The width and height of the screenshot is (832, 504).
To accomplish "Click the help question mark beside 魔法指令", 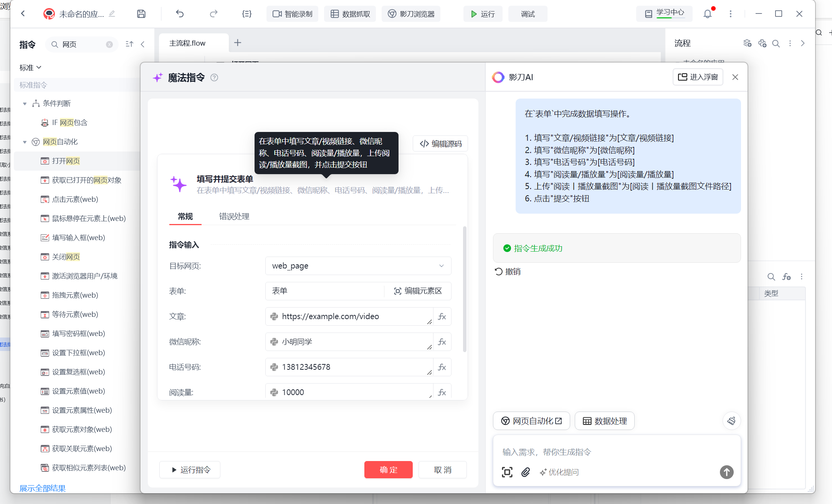I will (x=214, y=77).
